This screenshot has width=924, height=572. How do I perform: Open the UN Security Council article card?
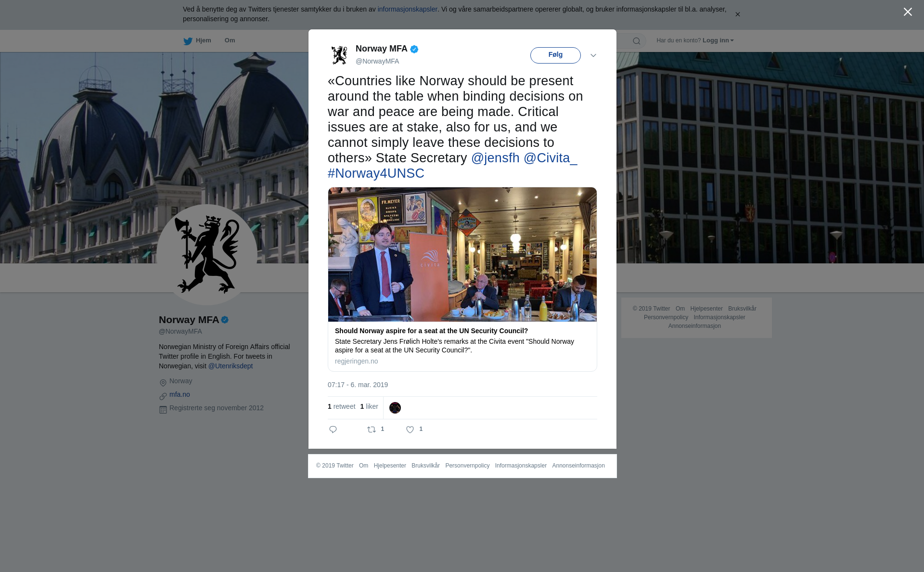(x=462, y=279)
